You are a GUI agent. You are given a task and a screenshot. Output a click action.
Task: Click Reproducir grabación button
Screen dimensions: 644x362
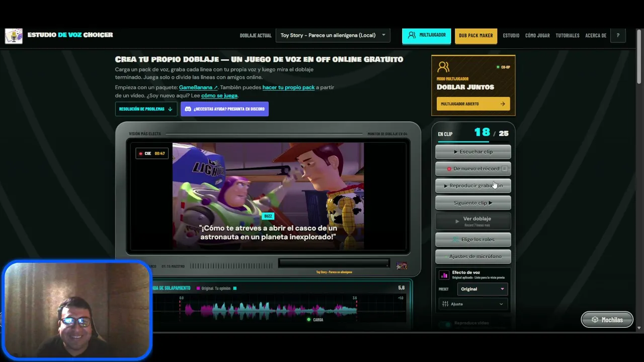(x=473, y=186)
